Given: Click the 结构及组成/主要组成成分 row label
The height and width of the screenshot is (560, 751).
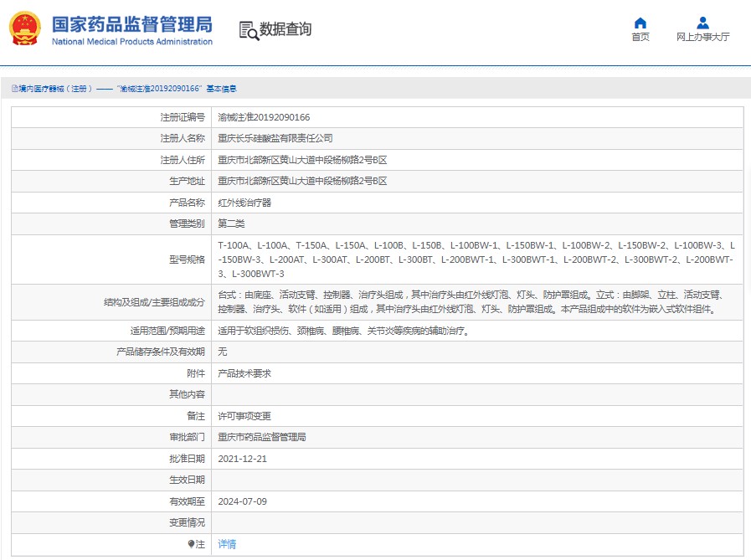Looking at the screenshot, I should [x=154, y=302].
